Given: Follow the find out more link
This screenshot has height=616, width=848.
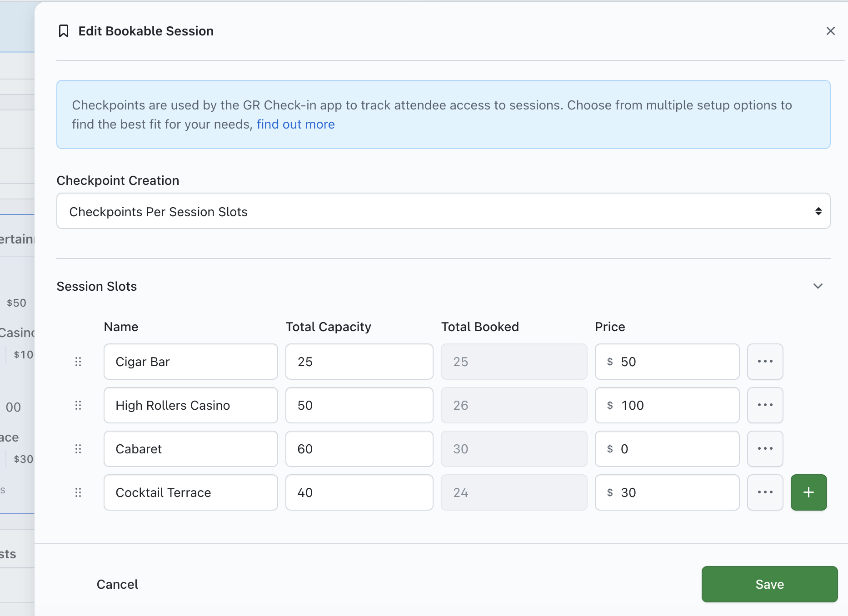Looking at the screenshot, I should pos(295,124).
